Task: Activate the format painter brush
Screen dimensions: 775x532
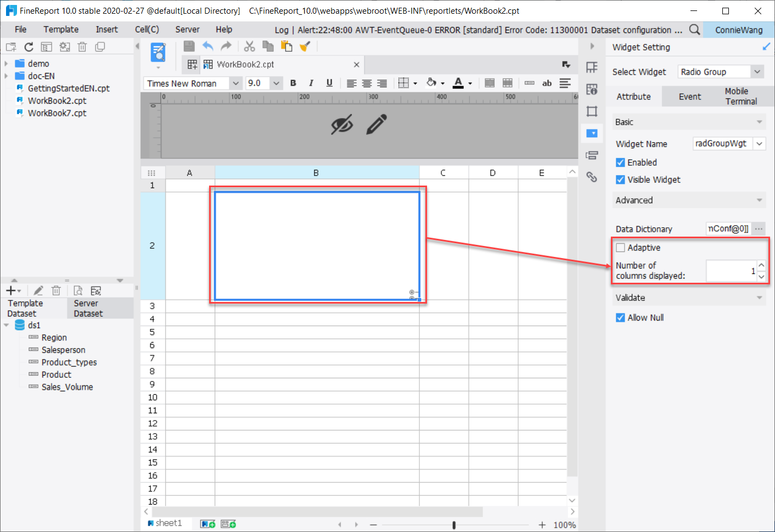Action: click(x=305, y=47)
